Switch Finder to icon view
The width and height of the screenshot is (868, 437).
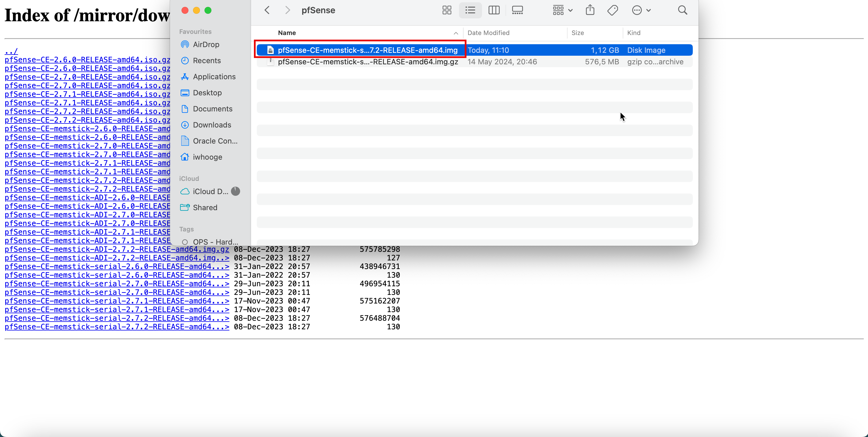pos(447,10)
